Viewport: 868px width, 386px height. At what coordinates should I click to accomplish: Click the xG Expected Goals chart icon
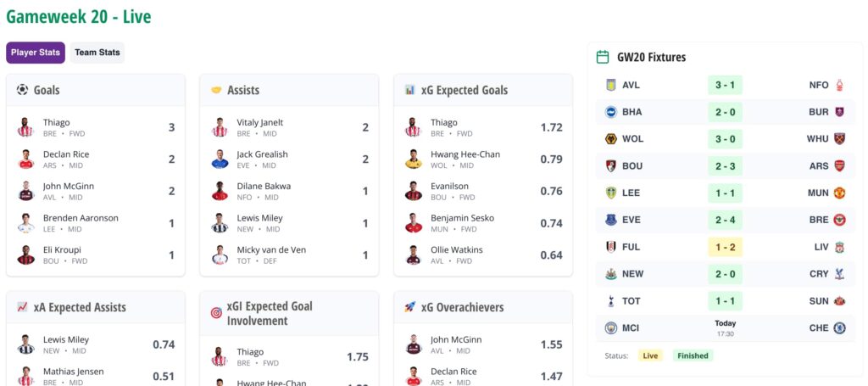point(410,90)
